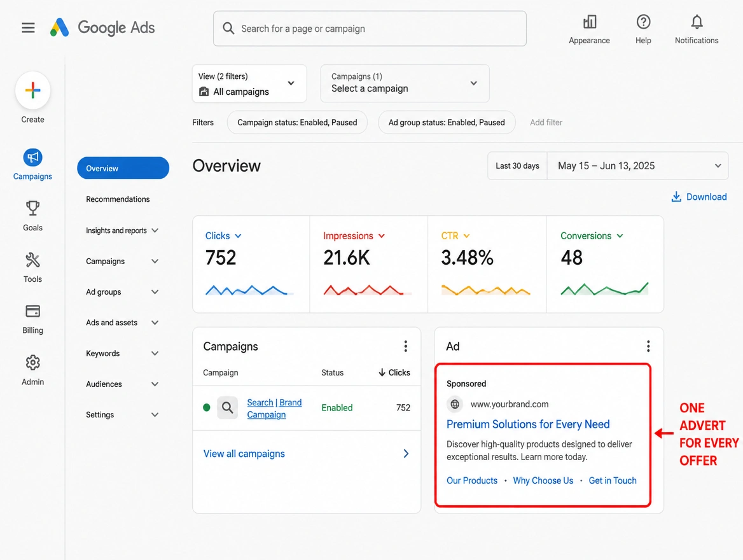Focus the page or campaign search field
Viewport: 743px width, 560px height.
(x=370, y=29)
